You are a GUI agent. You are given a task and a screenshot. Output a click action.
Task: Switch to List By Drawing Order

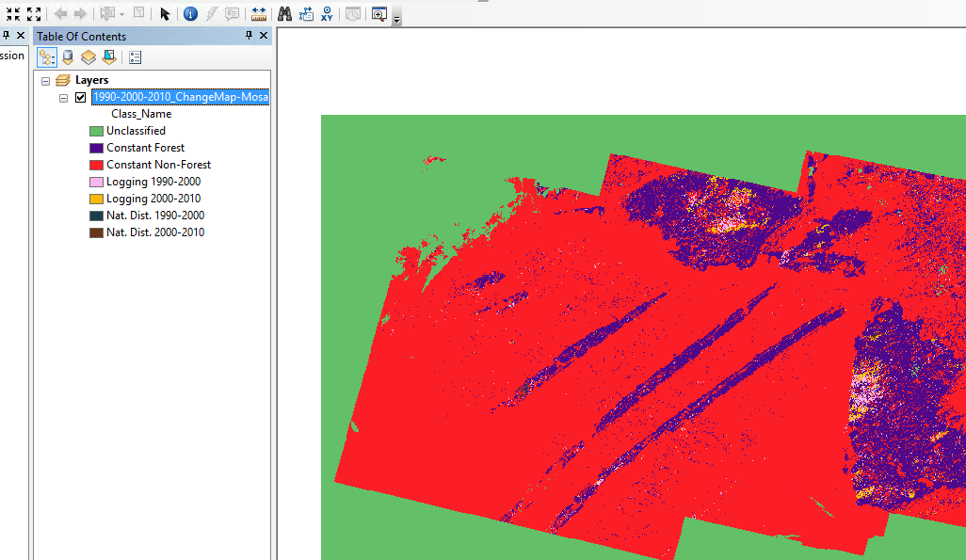point(46,57)
